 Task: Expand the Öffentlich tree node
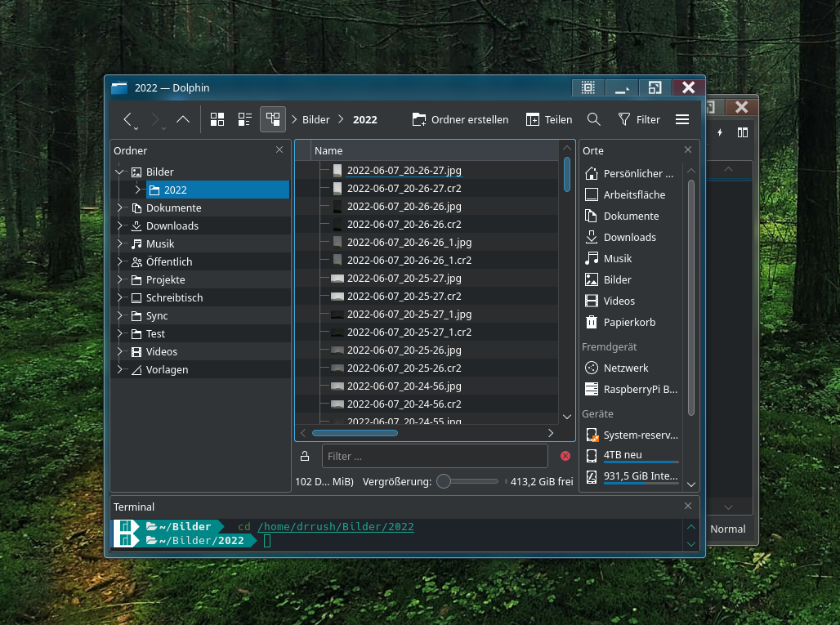[119, 261]
